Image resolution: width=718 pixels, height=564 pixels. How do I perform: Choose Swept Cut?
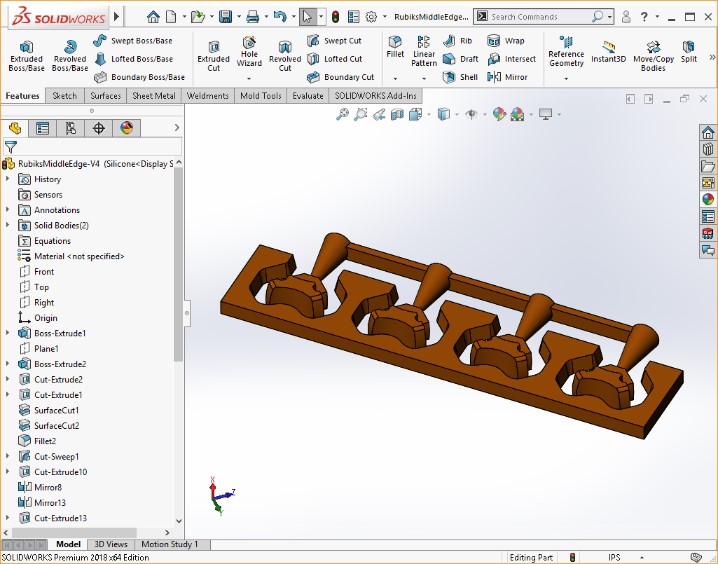pos(334,41)
